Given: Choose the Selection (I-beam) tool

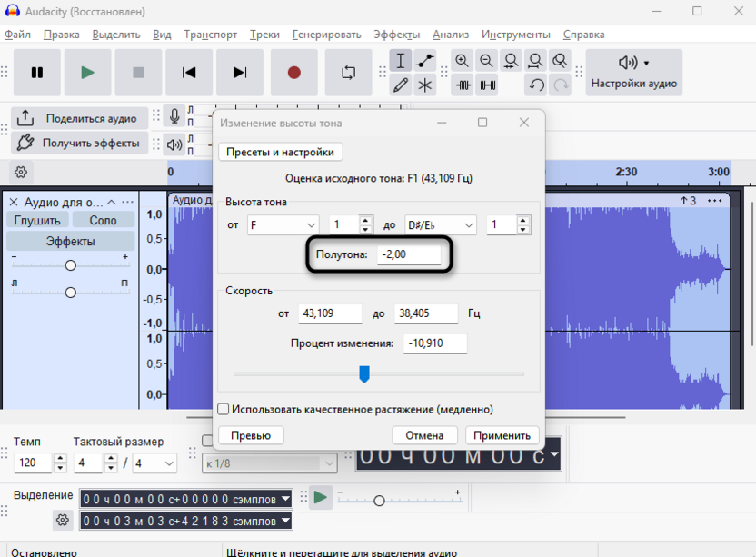Looking at the screenshot, I should pos(400,61).
